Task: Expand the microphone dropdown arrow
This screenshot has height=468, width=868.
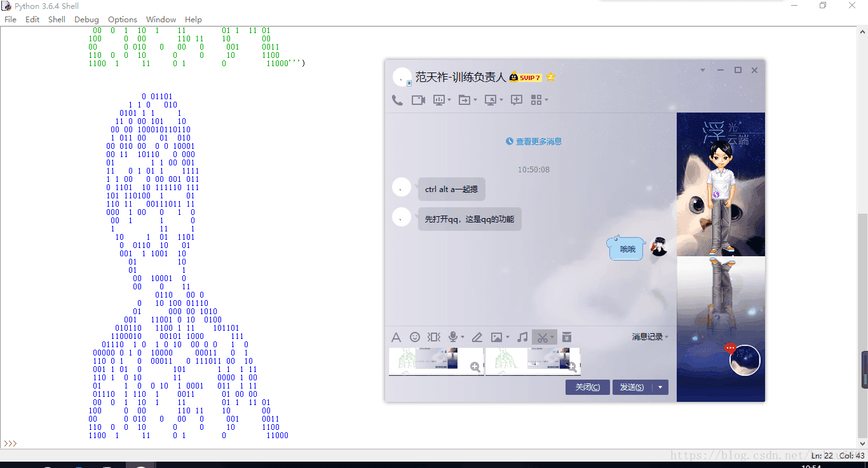Action: click(x=463, y=337)
